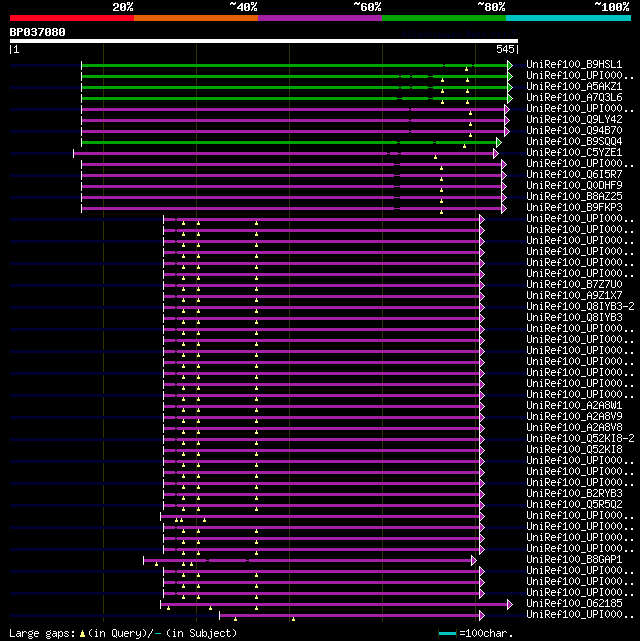Click the yellow gap marker under the B9FKP3 bar
The height and width of the screenshot is (641, 640).
[x=441, y=212]
